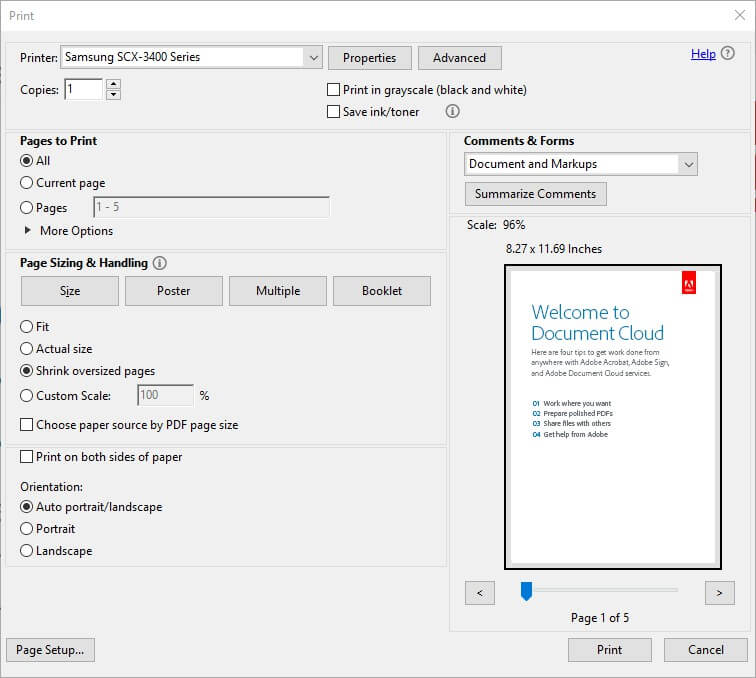Viewport: 756px width, 678px height.
Task: Select Actual size option
Action: tap(27, 349)
